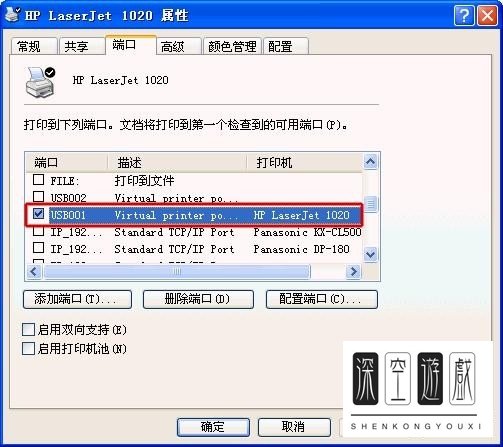Viewport: 503px width, 447px height.
Task: Check the Panasonic KX-CL500 port checkbox
Action: coord(39,231)
